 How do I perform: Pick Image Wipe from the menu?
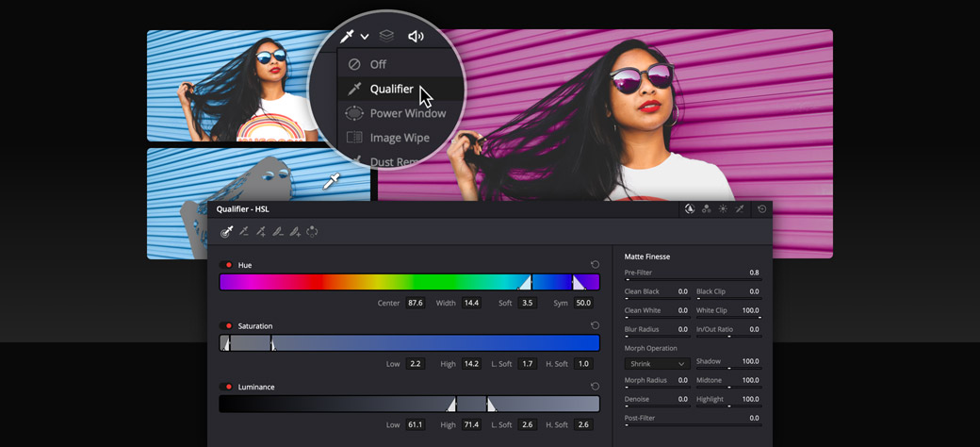(x=399, y=138)
